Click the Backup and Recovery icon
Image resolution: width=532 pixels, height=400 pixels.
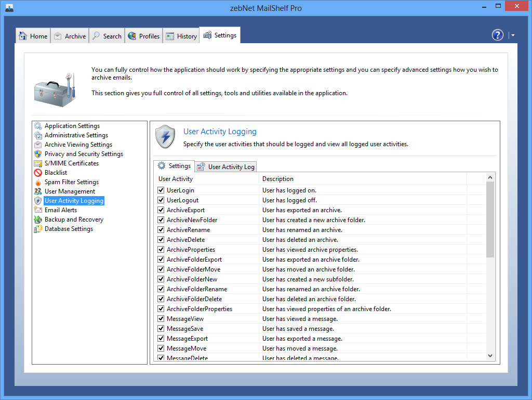coord(38,220)
